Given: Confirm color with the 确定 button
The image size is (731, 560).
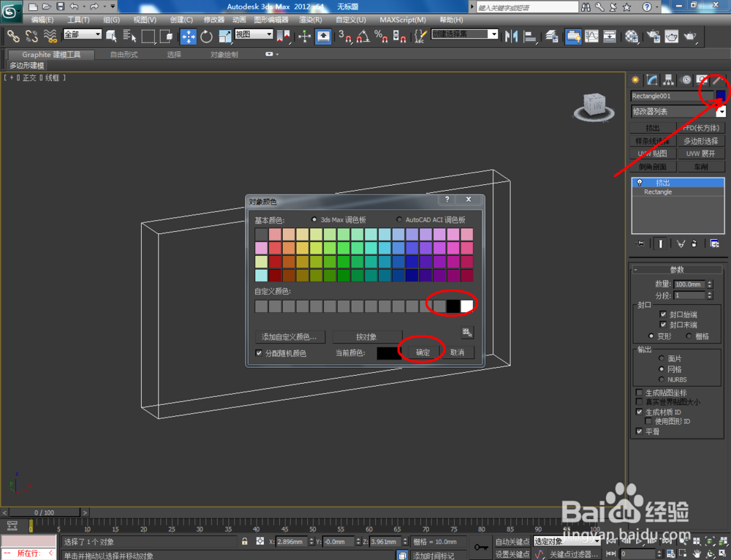Looking at the screenshot, I should point(423,352).
